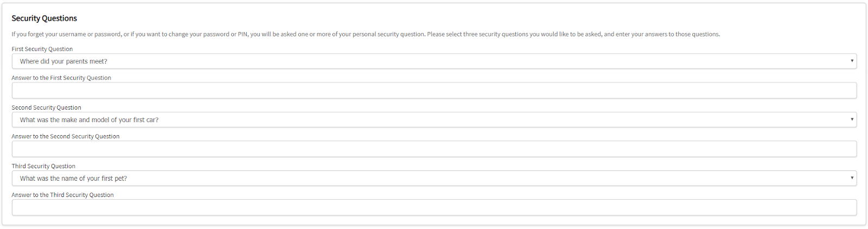Open the Third Security Question dropdown
868x229 pixels.
point(434,179)
